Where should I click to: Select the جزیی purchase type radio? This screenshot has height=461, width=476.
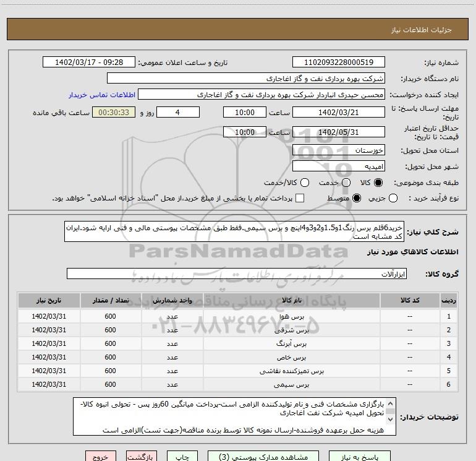[393, 198]
